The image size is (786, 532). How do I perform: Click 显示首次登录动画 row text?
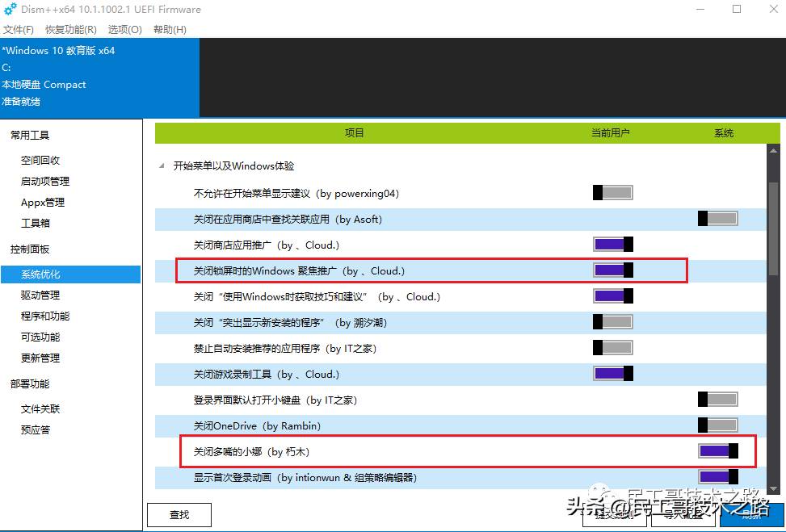point(305,477)
